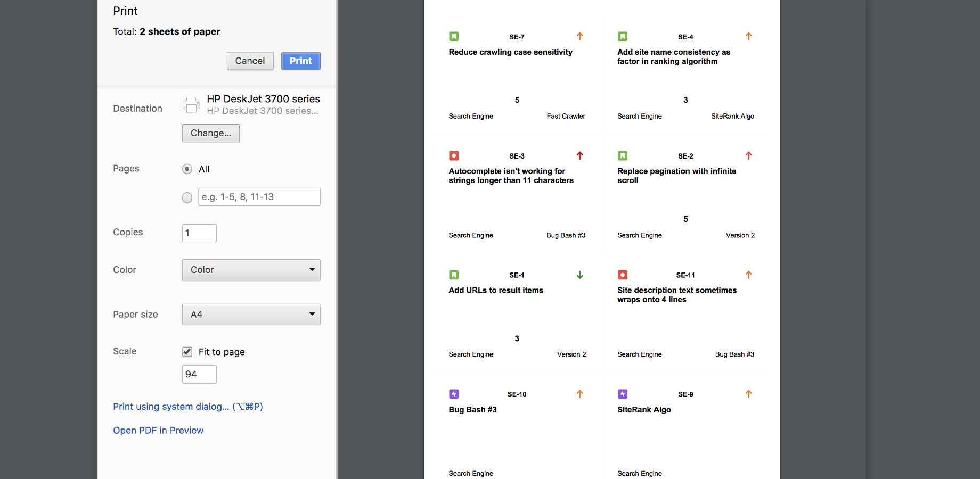Click the SE-9 issue key
The image size is (980, 479).
(x=685, y=394)
